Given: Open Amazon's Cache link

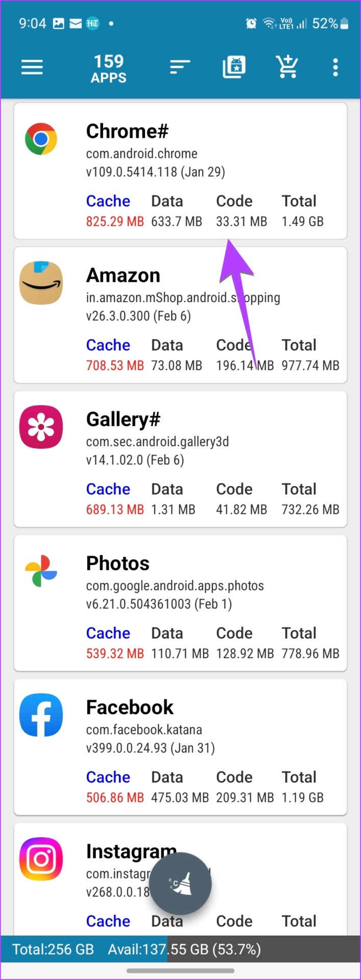Looking at the screenshot, I should pyautogui.click(x=108, y=345).
